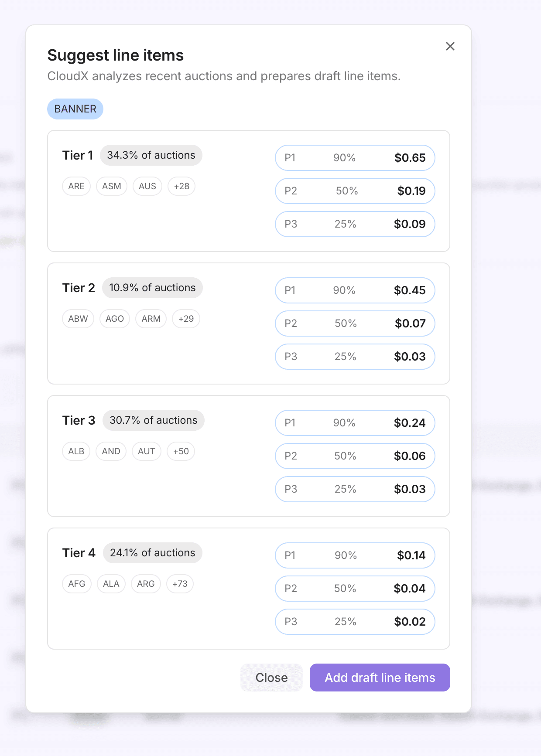Close the Suggest line items dialog with X

(450, 46)
